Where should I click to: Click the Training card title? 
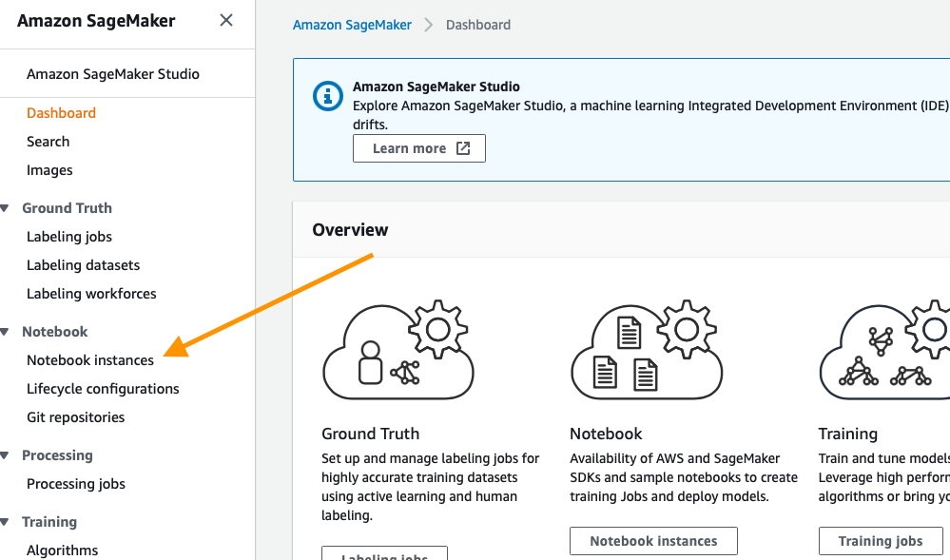(x=847, y=434)
